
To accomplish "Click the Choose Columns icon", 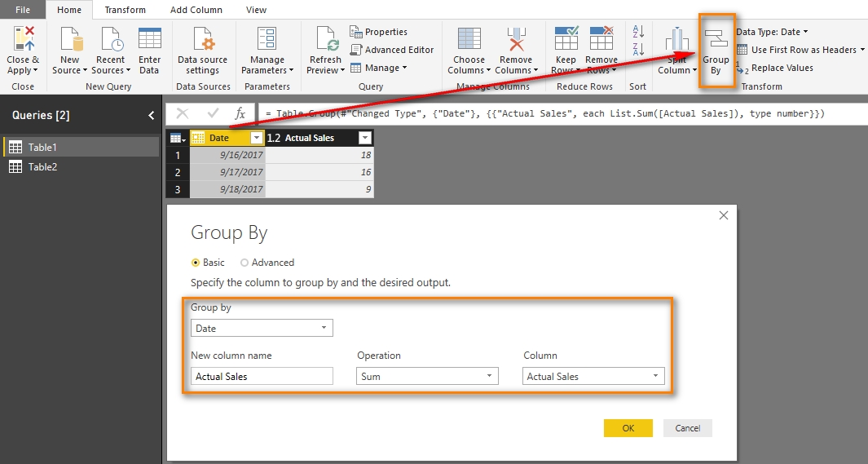I will click(469, 39).
